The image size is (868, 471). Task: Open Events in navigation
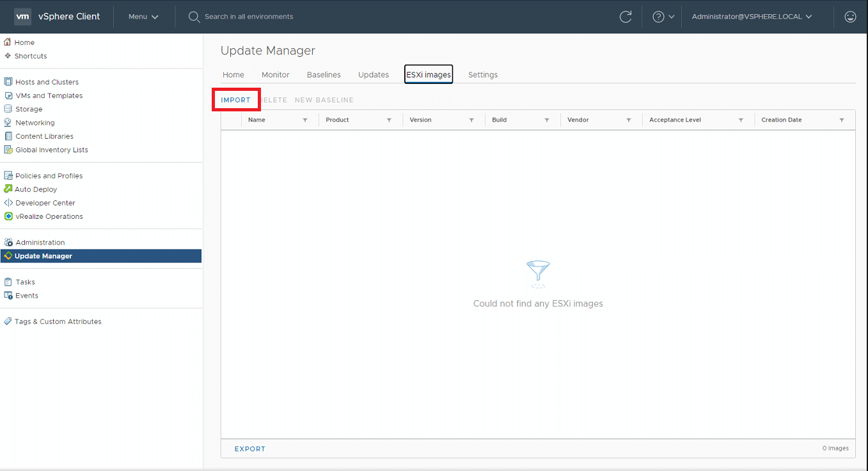(27, 296)
